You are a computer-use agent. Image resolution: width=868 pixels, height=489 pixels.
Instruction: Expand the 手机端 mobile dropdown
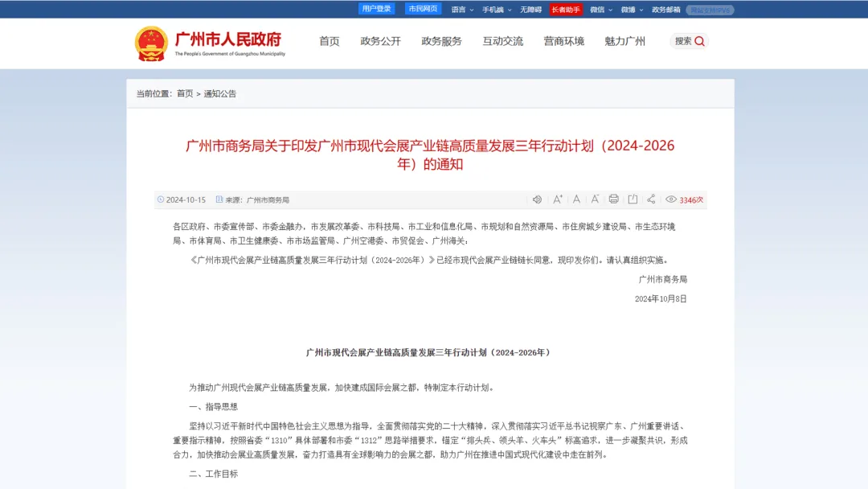pos(497,10)
